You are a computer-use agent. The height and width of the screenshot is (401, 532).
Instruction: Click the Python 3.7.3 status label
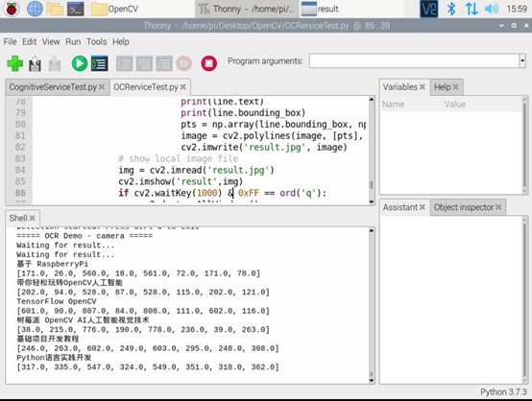pyautogui.click(x=504, y=391)
